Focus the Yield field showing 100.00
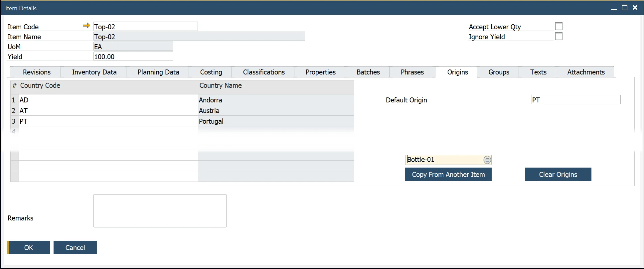This screenshot has width=644, height=269. click(133, 57)
